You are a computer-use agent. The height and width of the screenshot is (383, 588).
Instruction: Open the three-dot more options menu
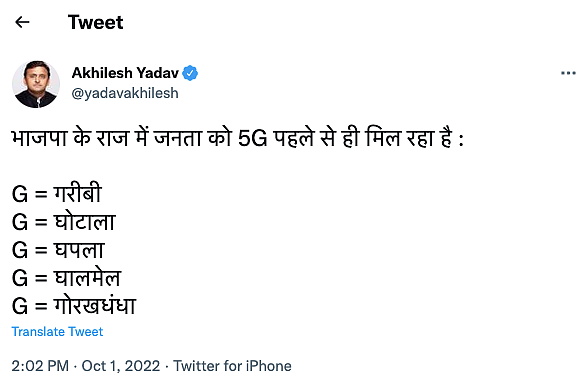(568, 73)
